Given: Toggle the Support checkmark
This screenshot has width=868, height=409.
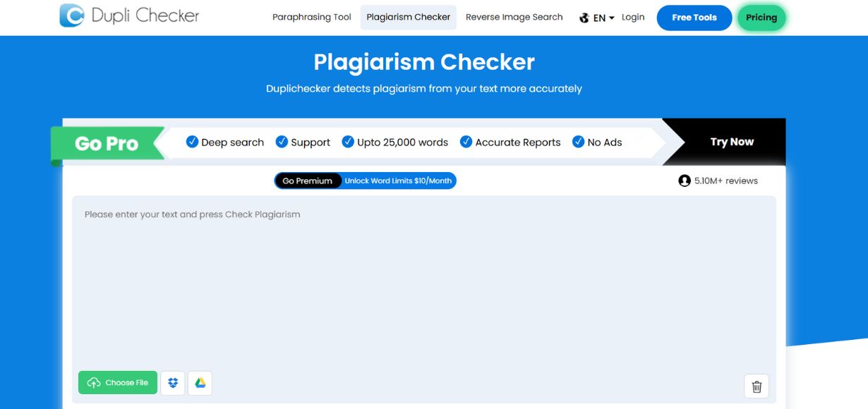Looking at the screenshot, I should [x=283, y=141].
